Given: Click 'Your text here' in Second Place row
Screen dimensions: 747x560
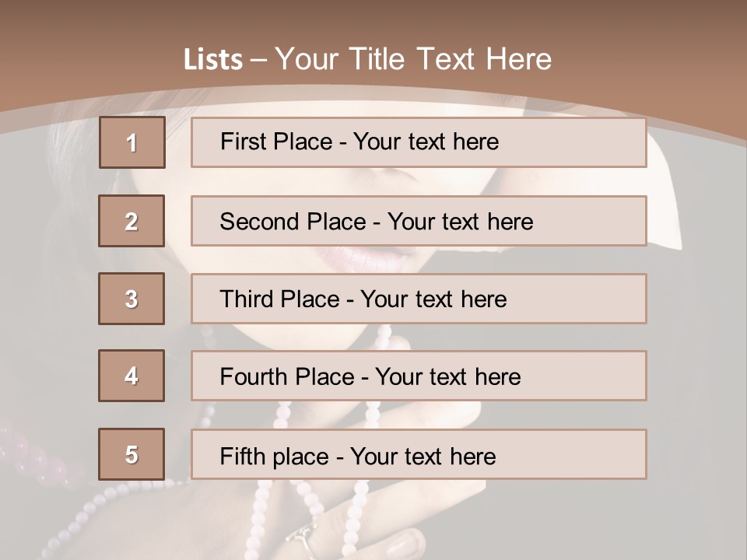Looking at the screenshot, I should (x=460, y=222).
